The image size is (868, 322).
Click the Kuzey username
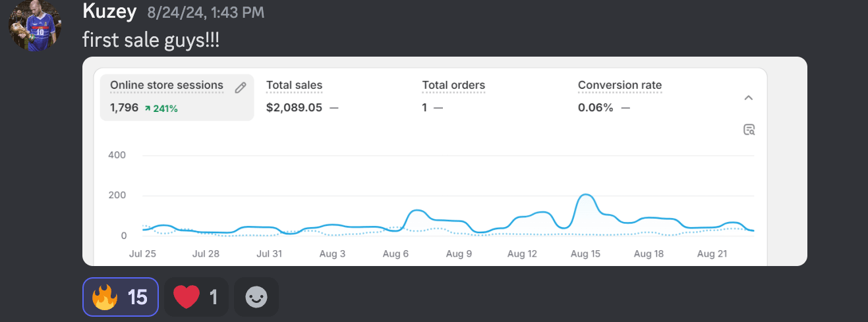click(110, 11)
